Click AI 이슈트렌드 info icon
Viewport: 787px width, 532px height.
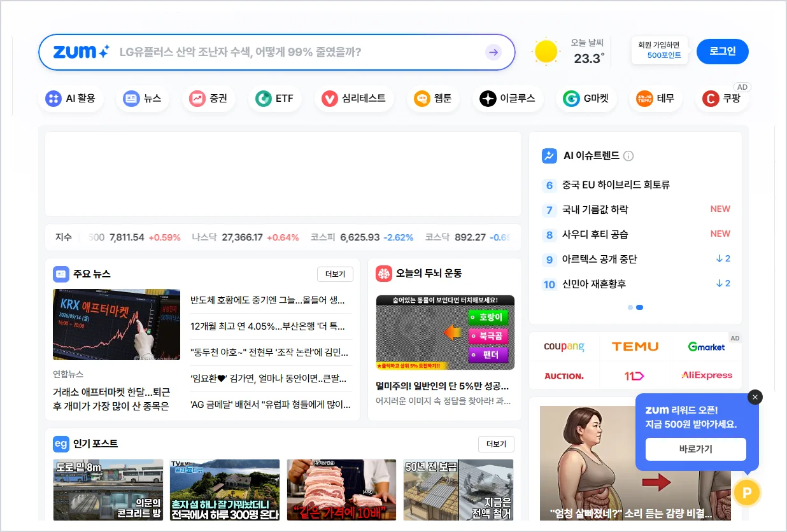[x=628, y=156]
